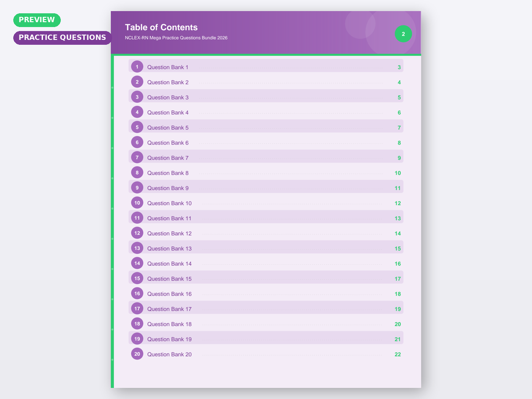Click the numbered circle icon 20

point(137,354)
